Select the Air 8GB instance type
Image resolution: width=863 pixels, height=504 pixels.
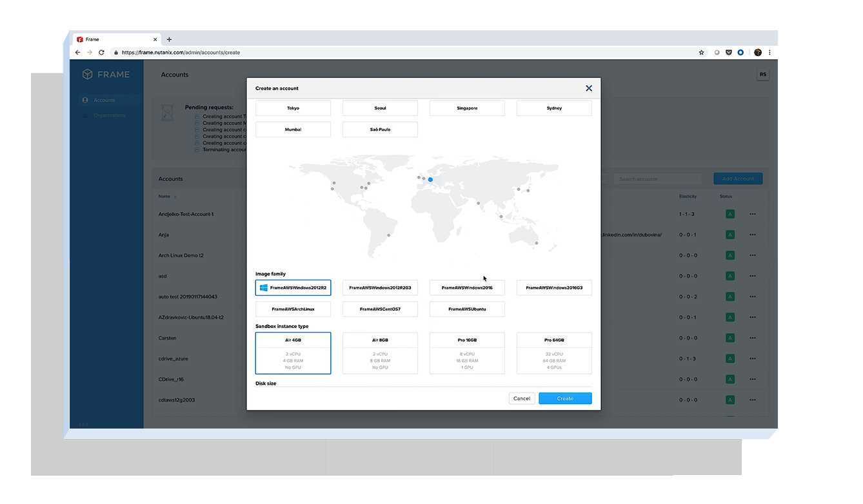(x=380, y=353)
